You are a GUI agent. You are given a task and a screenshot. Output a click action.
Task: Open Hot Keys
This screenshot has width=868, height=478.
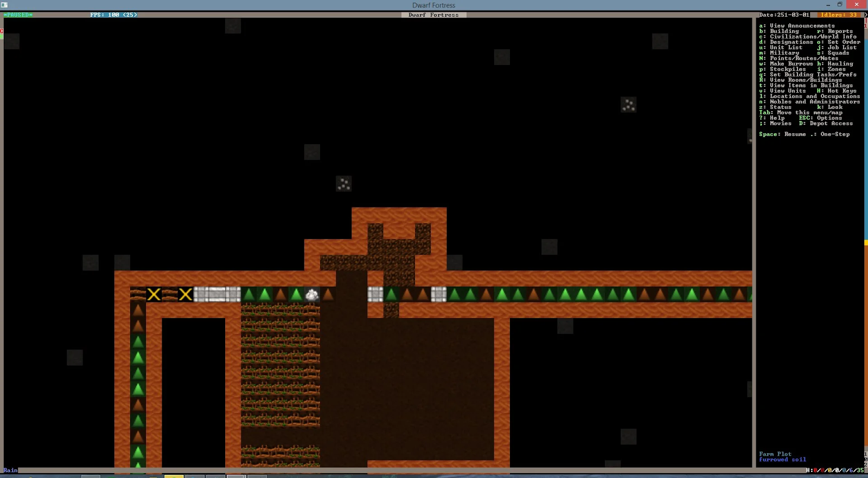pos(837,91)
